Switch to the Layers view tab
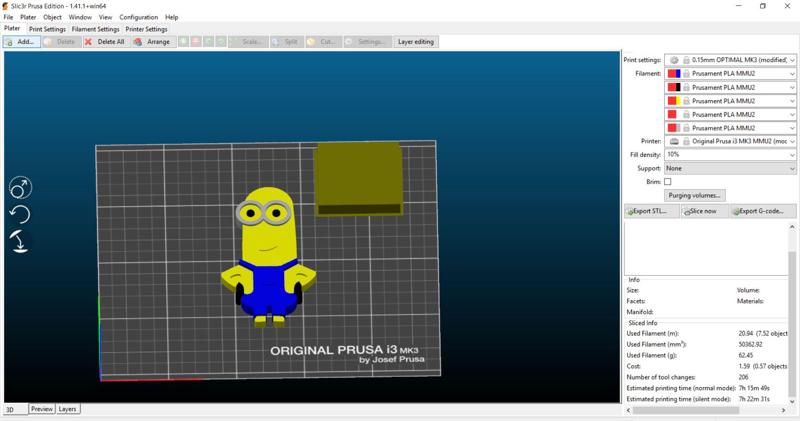 (x=67, y=409)
